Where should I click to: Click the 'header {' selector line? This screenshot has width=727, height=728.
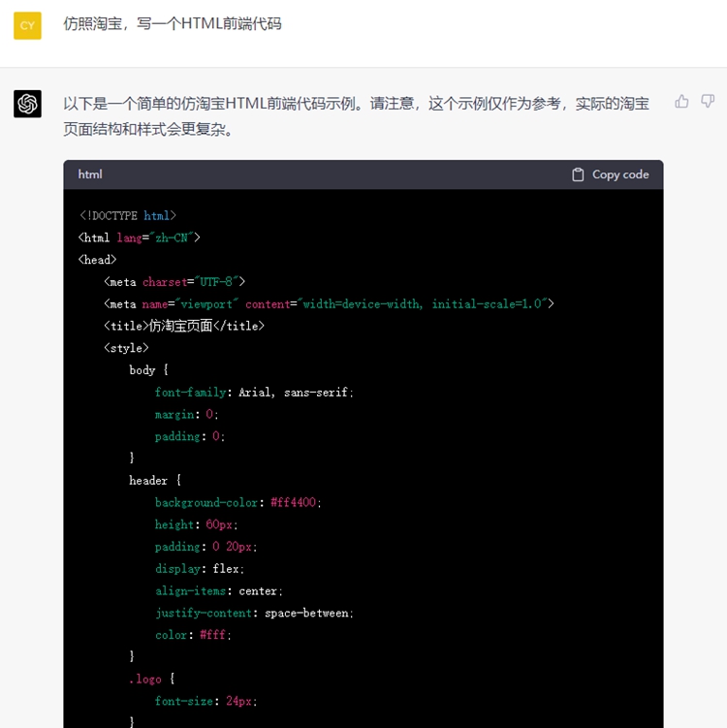click(155, 480)
